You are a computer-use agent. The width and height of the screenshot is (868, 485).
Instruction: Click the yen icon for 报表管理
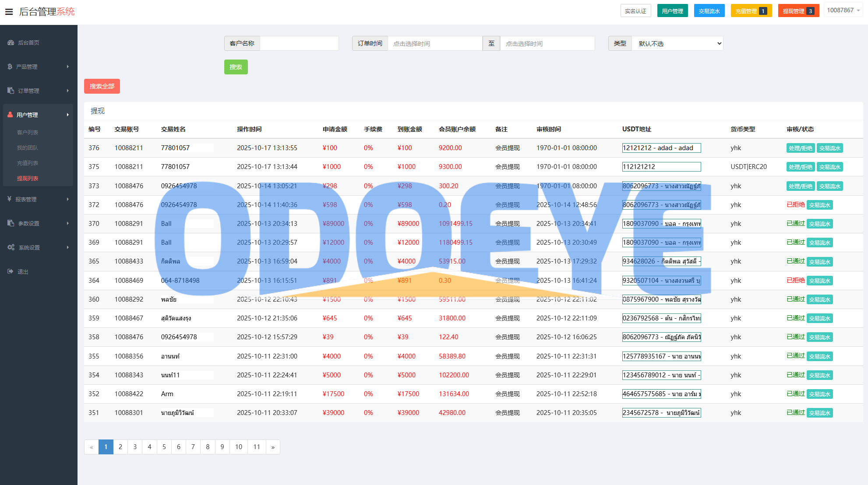(10, 199)
